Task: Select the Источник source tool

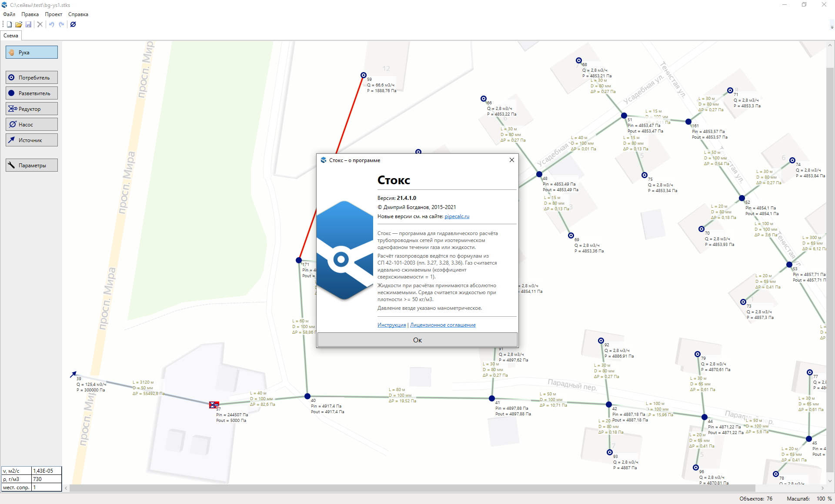Action: [31, 140]
